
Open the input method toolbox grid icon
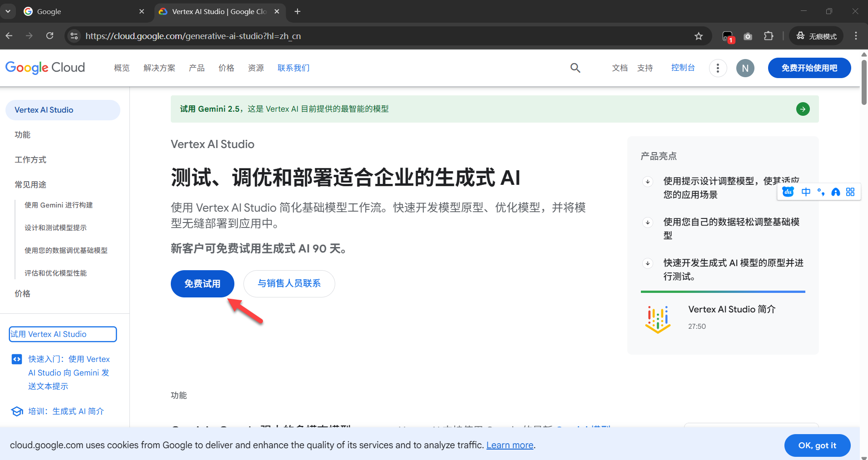pos(850,192)
